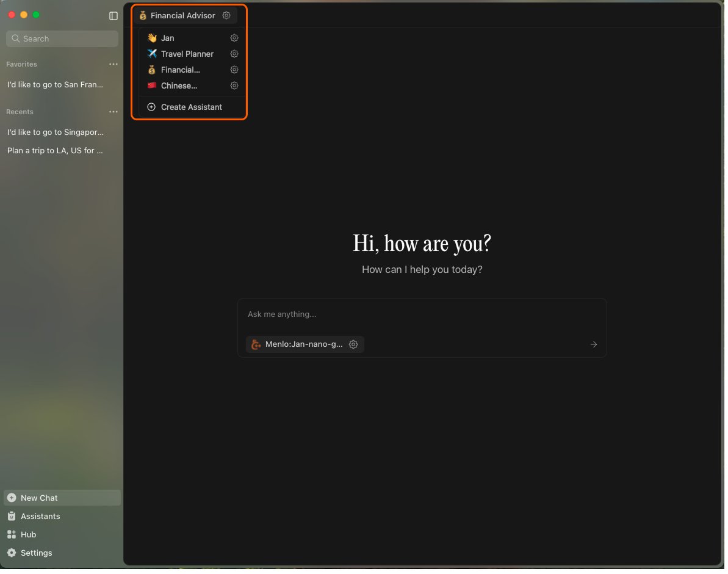Open Travel Planner assistant settings gear
This screenshot has height=574, width=728.
pyautogui.click(x=234, y=54)
